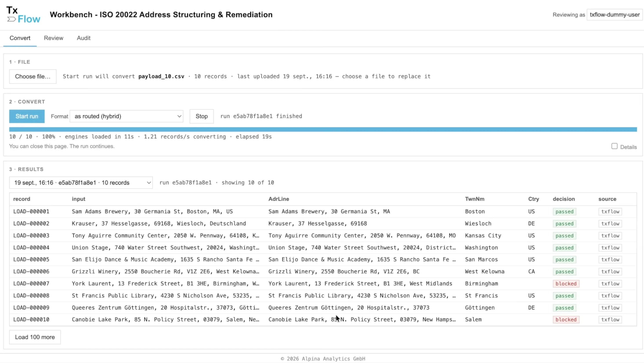Click the TwnNm column header
This screenshot has width=644, height=363.
tap(474, 199)
